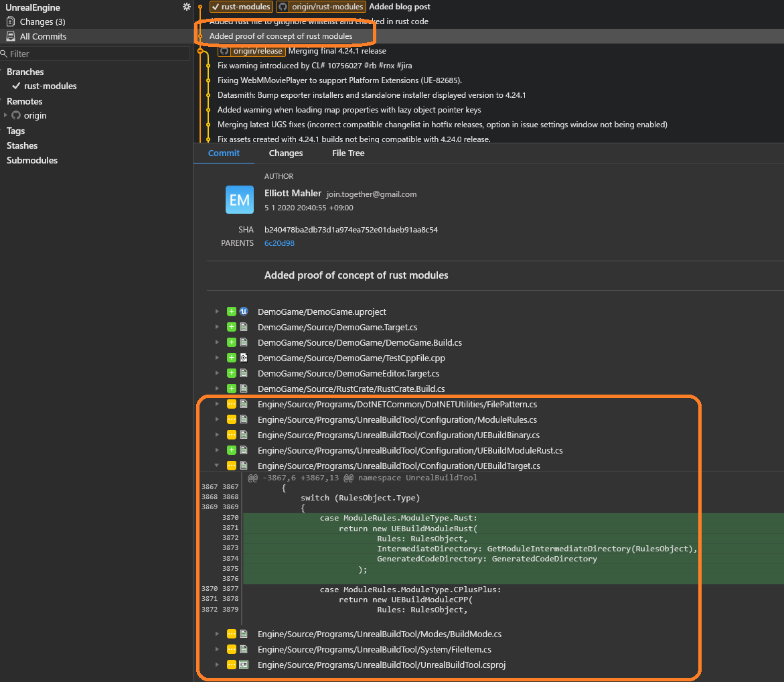Open the Remotes section header
Screen dimensions: 784x682
click(24, 101)
